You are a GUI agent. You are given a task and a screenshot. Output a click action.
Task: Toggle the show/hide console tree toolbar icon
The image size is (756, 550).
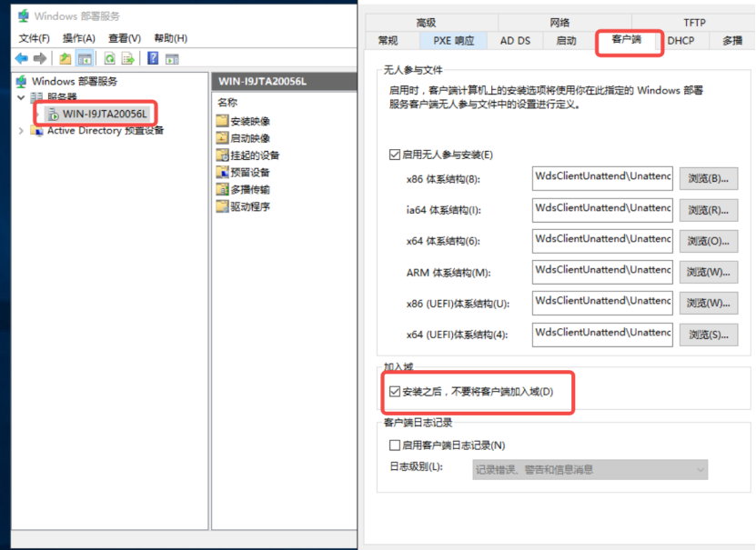click(85, 59)
